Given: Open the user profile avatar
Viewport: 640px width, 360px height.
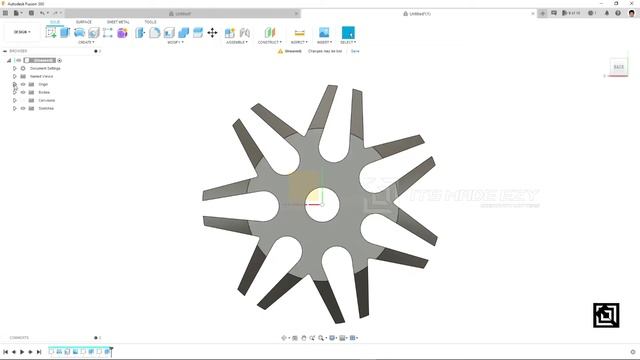Looking at the screenshot, I should click(x=631, y=13).
